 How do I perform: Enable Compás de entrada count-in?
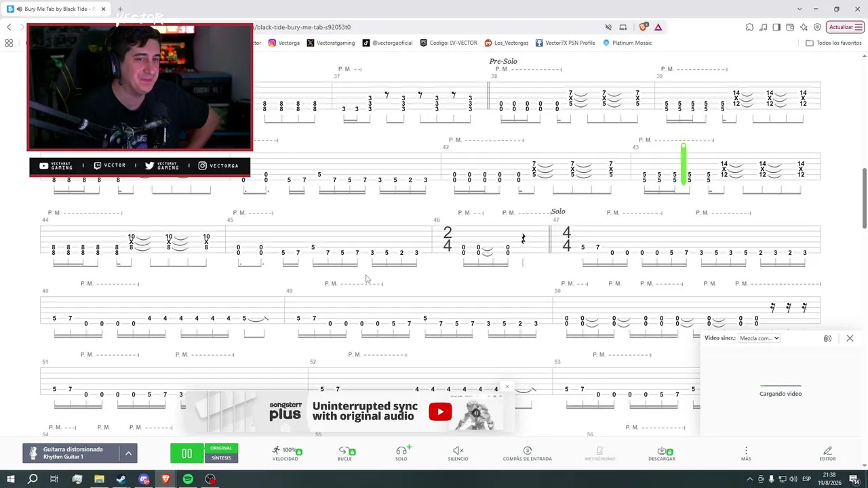coord(527,453)
